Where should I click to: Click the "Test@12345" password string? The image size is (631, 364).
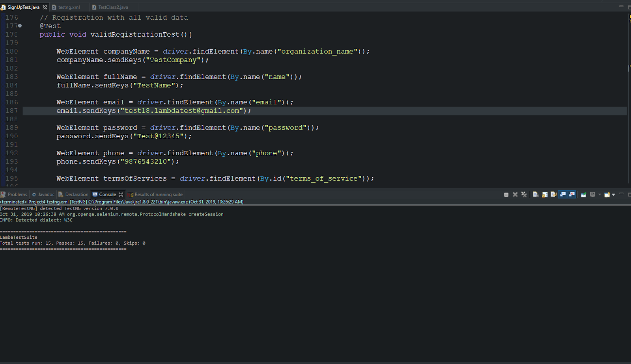click(x=159, y=136)
